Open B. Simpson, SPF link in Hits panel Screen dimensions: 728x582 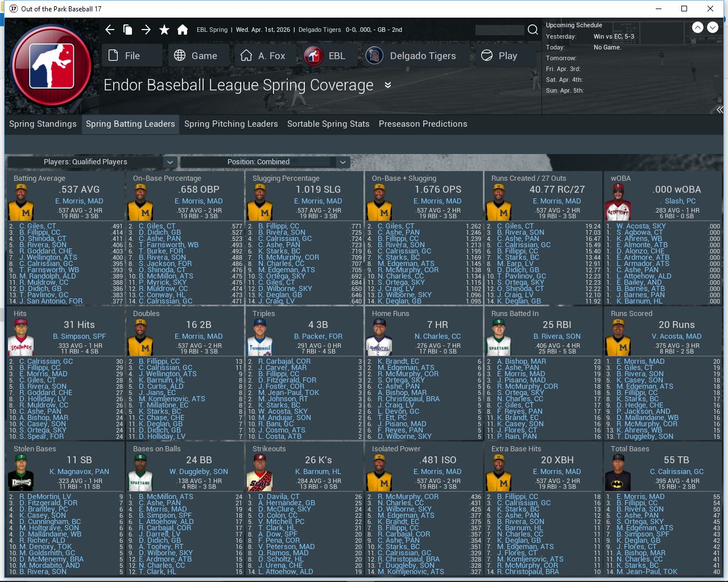pyautogui.click(x=79, y=336)
